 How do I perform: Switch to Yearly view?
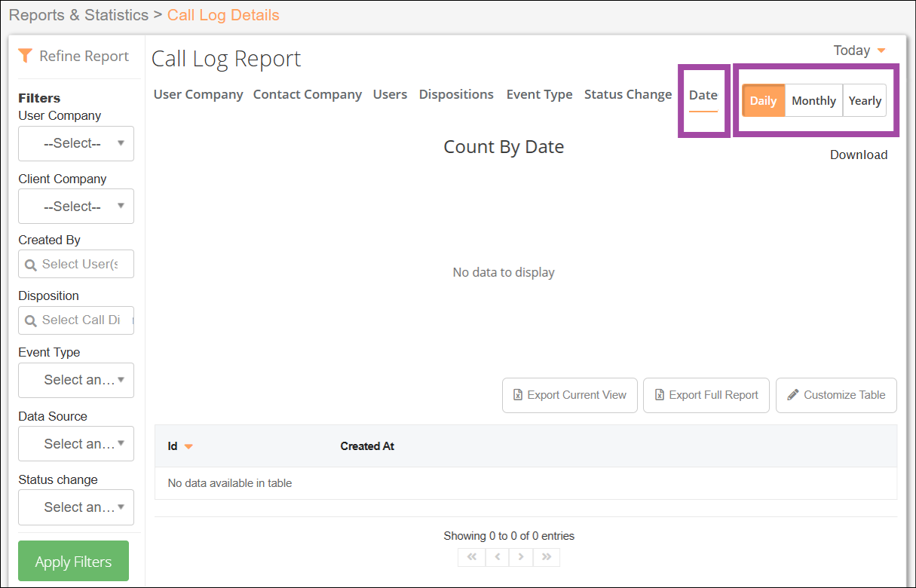pyautogui.click(x=865, y=100)
